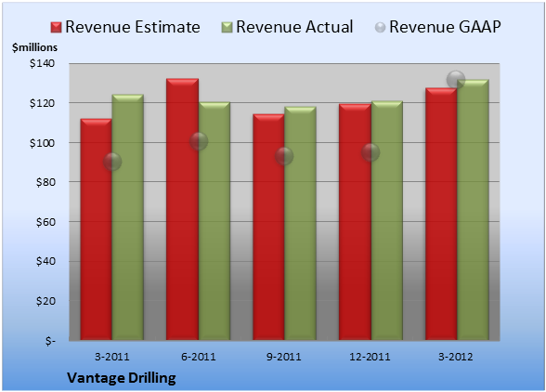Image resolution: width=546 pixels, height=392 pixels.
Task: Click the "$-" zero y-axis label
Action: coord(50,340)
